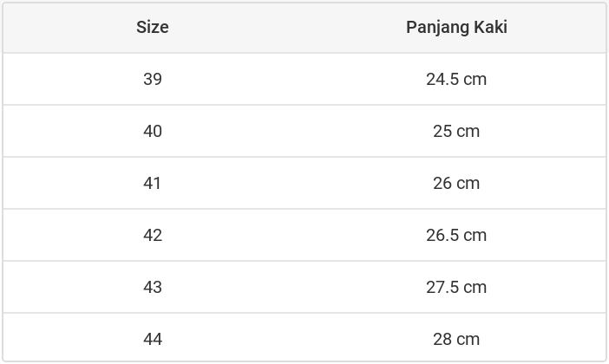Viewport: 609px width, 364px height.
Task: Click the size 43 cell
Action: pyautogui.click(x=153, y=287)
